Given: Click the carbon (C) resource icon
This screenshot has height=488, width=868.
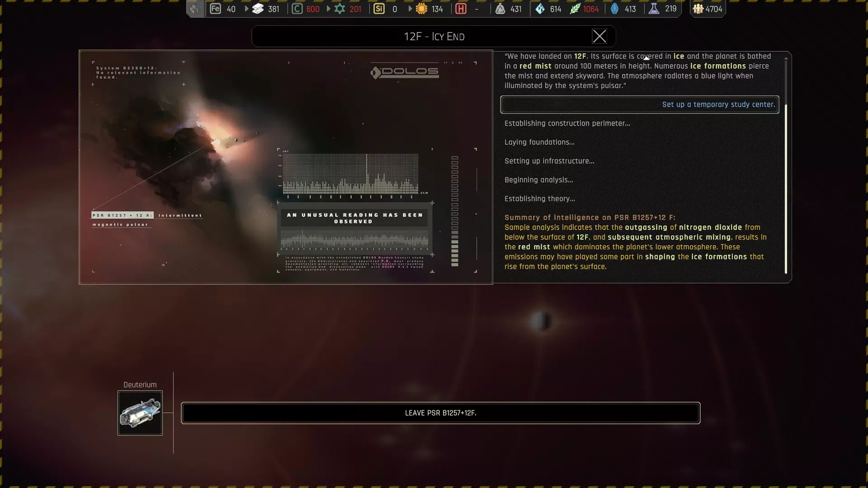Looking at the screenshot, I should point(297,9).
